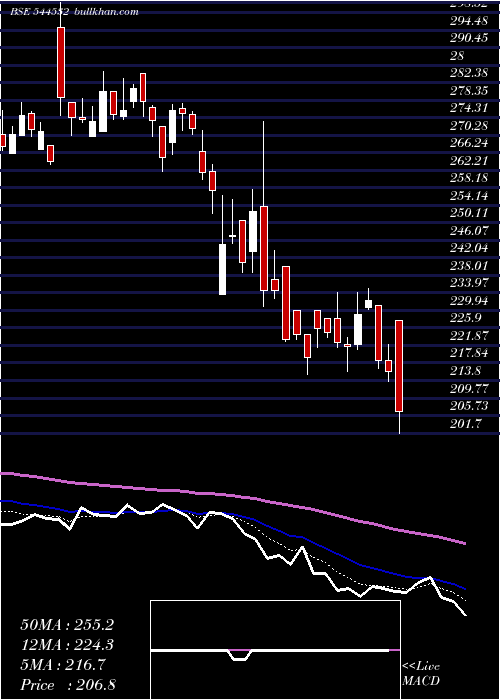Select the 201.7 price axis label
Screen dimensions: 500x700
pos(465,423)
